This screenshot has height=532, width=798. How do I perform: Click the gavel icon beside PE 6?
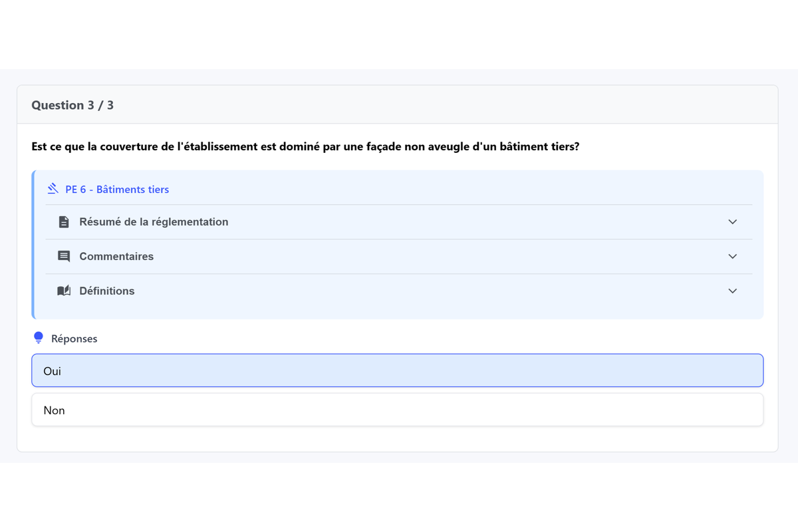[x=53, y=190]
